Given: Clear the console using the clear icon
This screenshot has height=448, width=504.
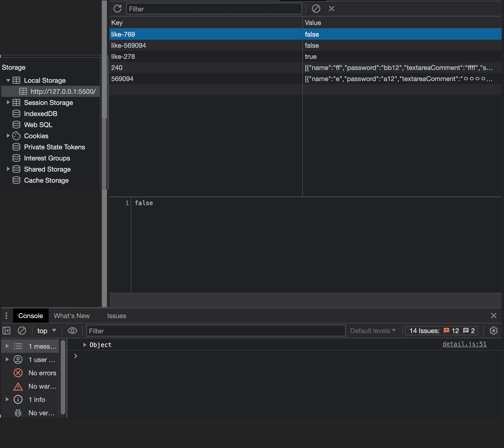Looking at the screenshot, I should (x=22, y=331).
